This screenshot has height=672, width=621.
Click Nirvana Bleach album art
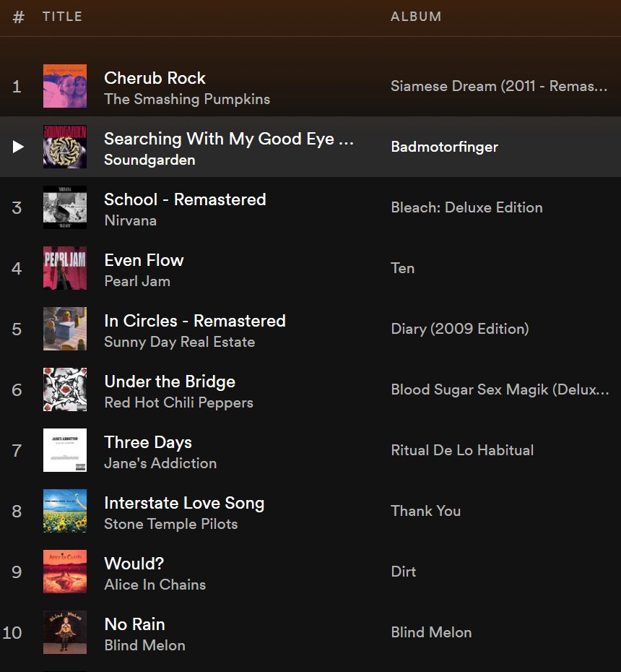click(65, 207)
